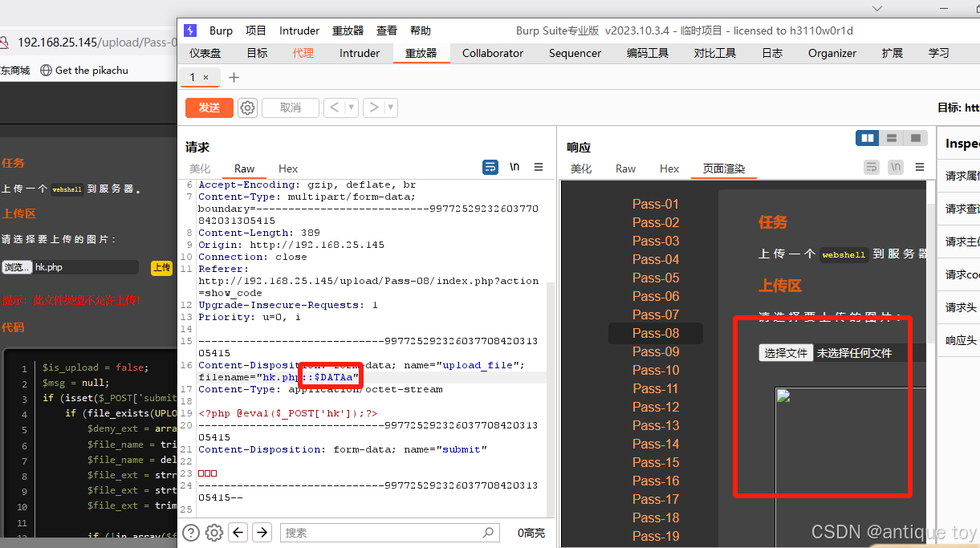Click the site security icon in browser address bar

click(x=4, y=43)
